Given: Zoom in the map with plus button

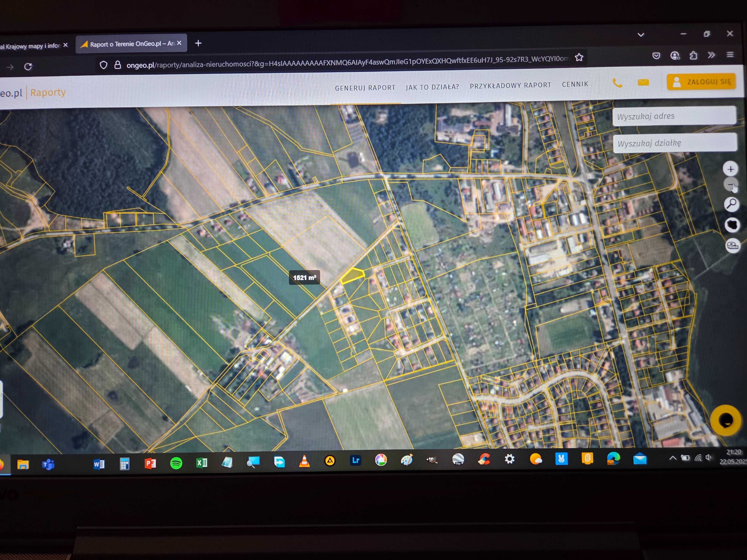Looking at the screenshot, I should [730, 169].
